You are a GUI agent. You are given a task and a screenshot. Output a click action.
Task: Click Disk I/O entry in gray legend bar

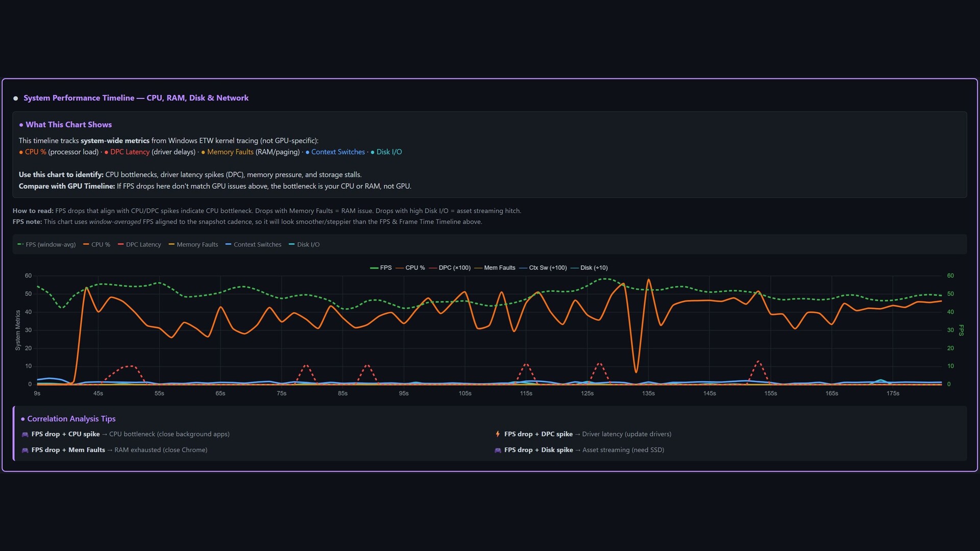(304, 245)
